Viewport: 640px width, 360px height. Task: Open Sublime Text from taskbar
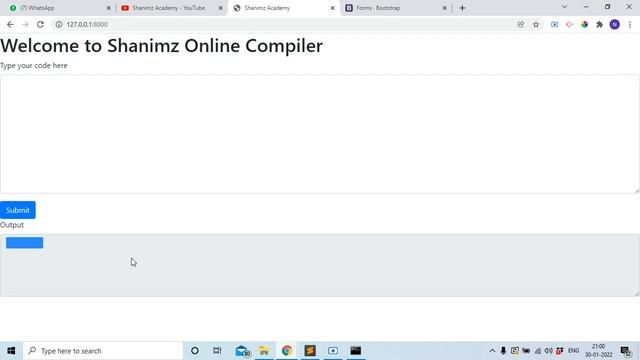[x=310, y=351]
